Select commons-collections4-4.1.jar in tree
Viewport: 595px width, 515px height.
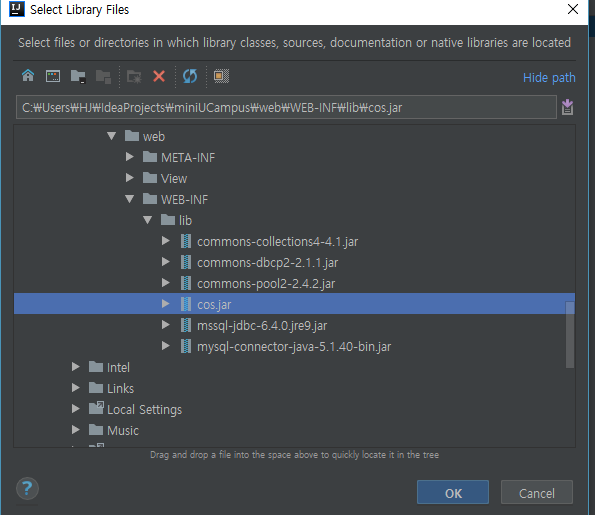(277, 242)
